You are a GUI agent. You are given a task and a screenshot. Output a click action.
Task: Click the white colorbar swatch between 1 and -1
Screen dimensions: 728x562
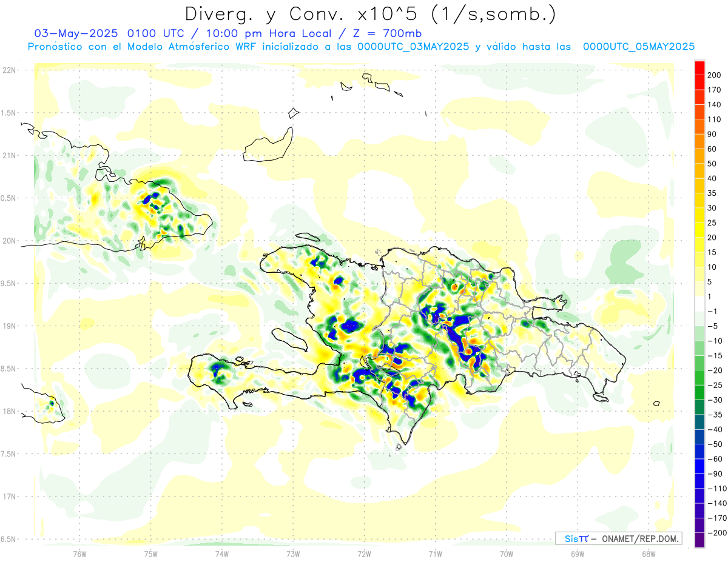click(x=699, y=304)
